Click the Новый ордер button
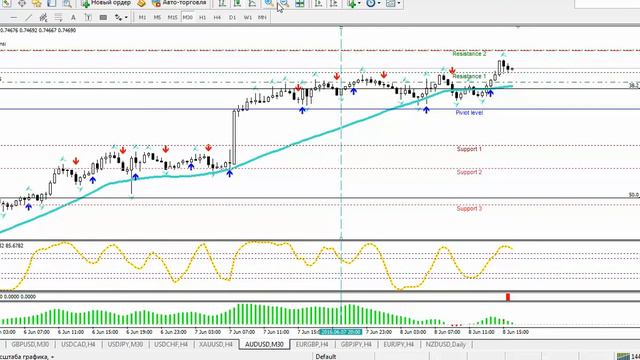Screen dimensions: 640x360 pyautogui.click(x=106, y=3)
